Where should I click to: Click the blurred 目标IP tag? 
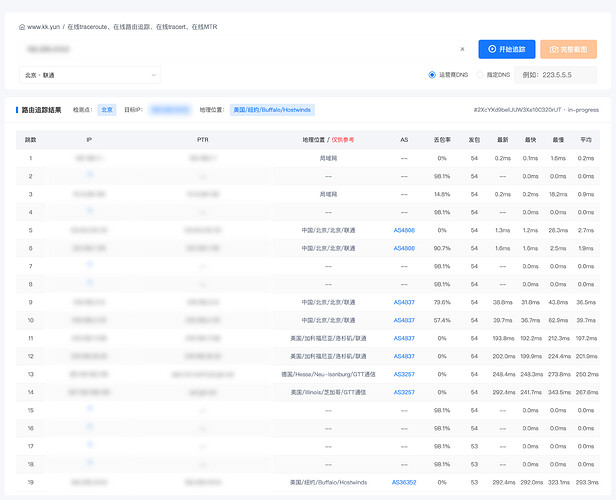point(170,110)
